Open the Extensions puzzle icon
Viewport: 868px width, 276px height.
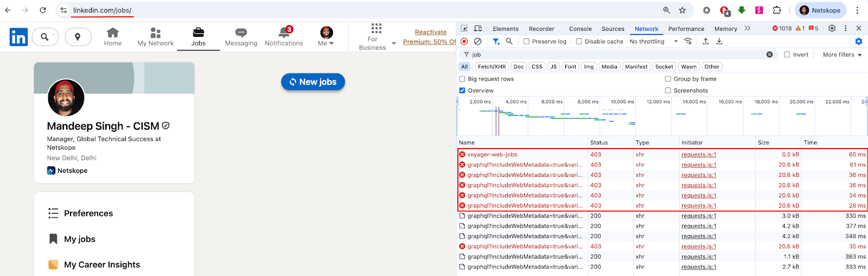(777, 10)
